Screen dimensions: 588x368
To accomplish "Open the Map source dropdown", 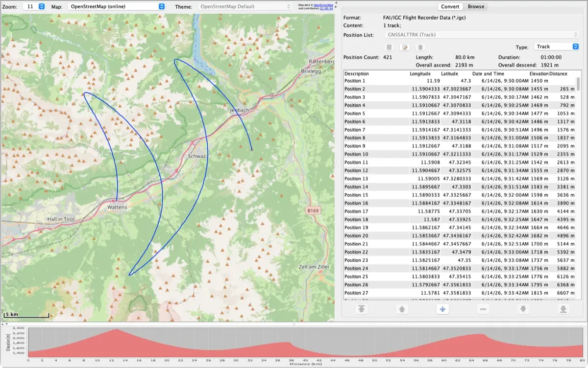I will (116, 6).
